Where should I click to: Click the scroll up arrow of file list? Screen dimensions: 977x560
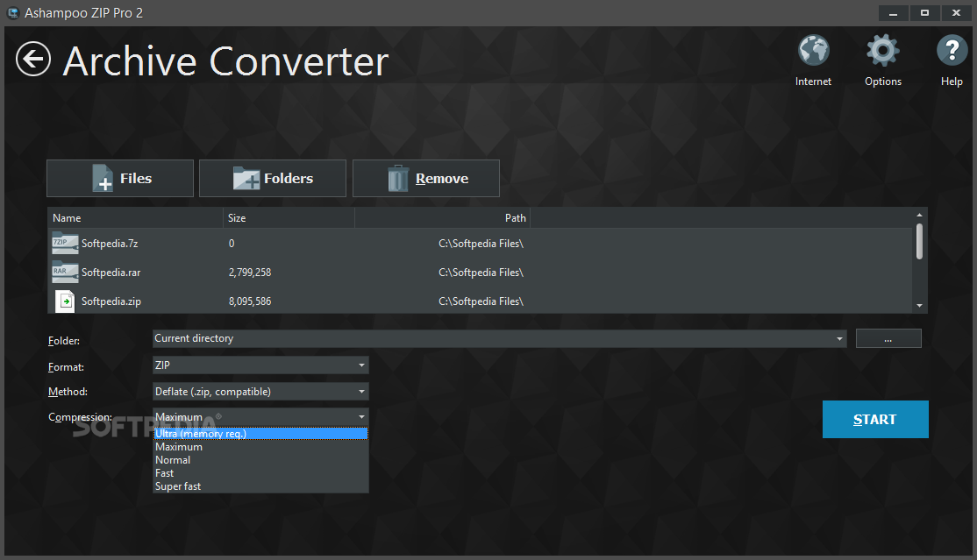(x=919, y=215)
